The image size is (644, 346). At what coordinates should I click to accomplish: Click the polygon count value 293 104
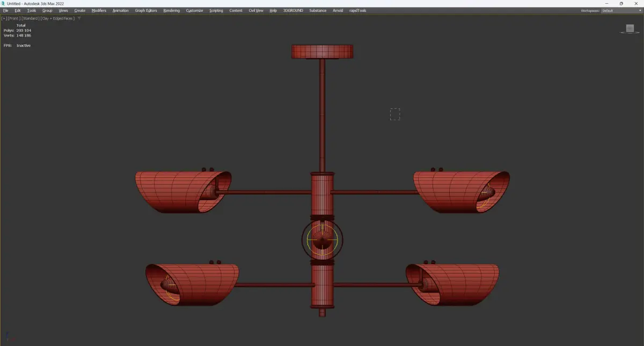click(x=24, y=30)
